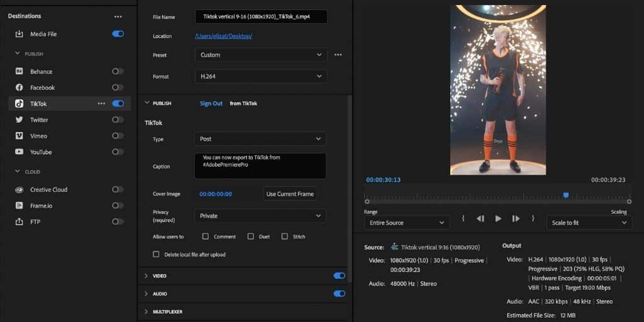Click the Frame.io icon under Cloud
Screen dimensions: 644x322
(x=19, y=206)
